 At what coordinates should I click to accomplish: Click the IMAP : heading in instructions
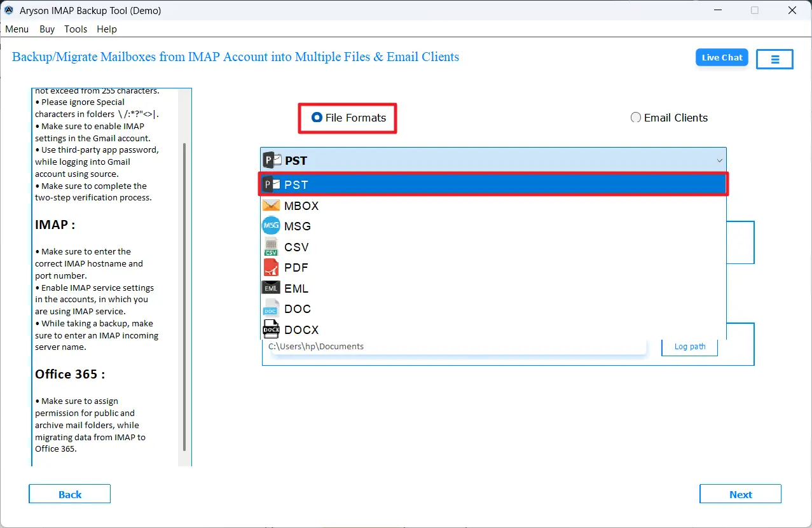coord(55,225)
